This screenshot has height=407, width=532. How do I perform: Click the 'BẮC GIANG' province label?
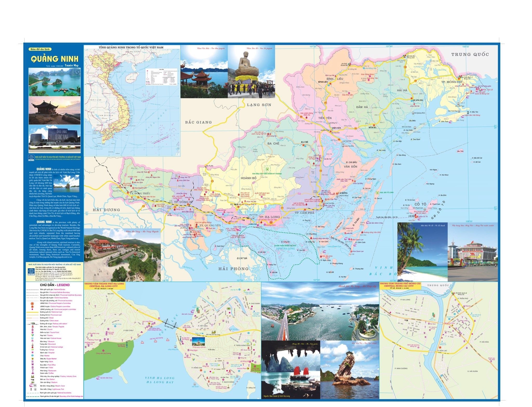[198, 122]
